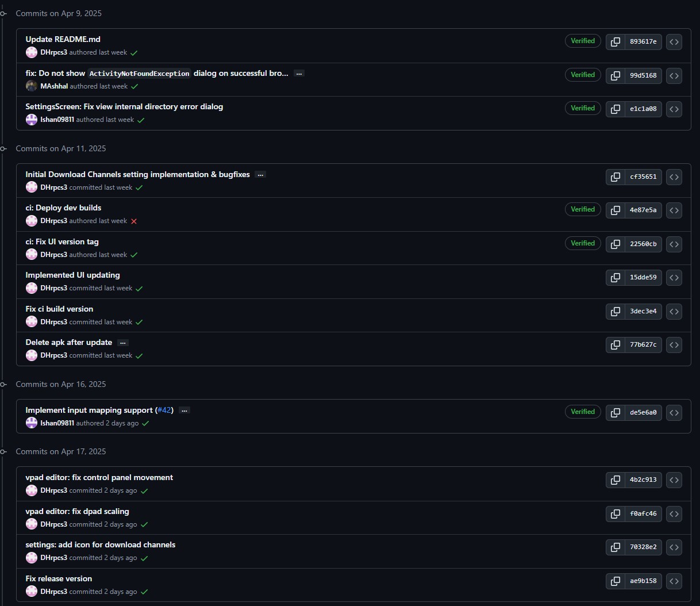Browse repository at commit 4b2c913
Image resolution: width=700 pixels, height=606 pixels.
point(674,480)
